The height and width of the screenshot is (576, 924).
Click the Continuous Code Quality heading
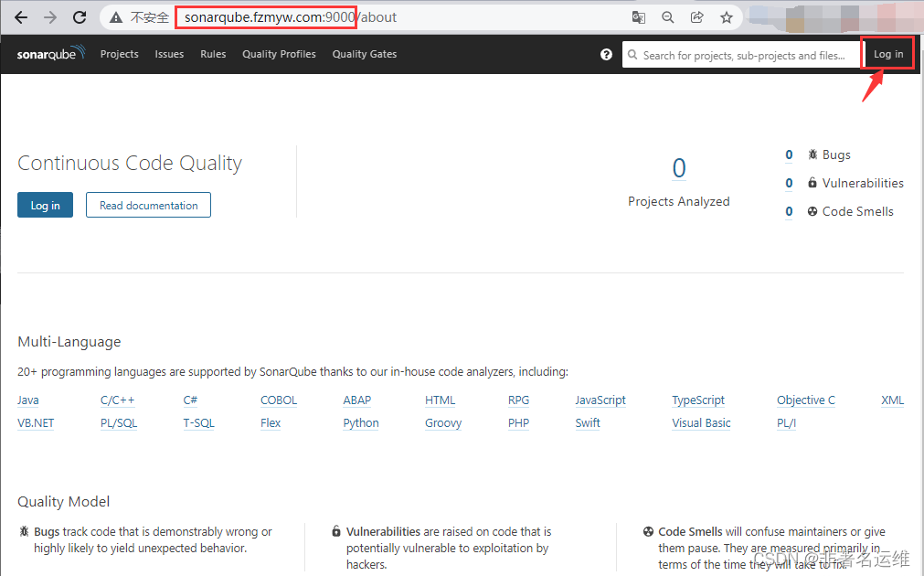130,163
